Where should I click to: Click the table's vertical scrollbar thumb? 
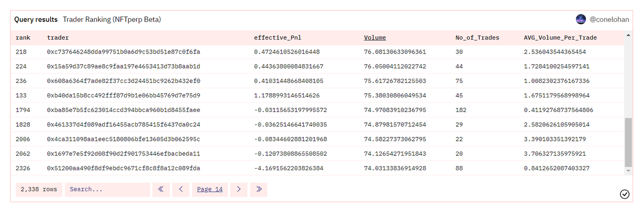628,142
